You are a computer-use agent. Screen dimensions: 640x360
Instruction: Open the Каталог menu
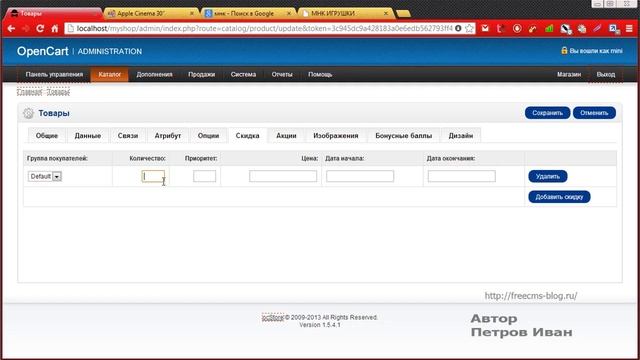click(x=109, y=75)
